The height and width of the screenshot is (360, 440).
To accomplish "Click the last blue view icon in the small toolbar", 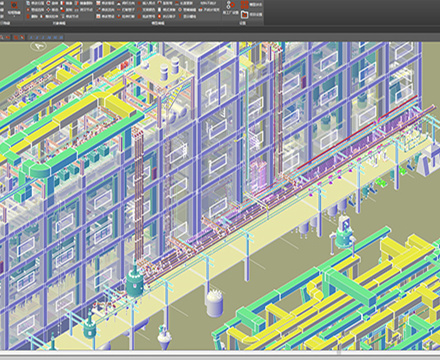I will point(61,38).
